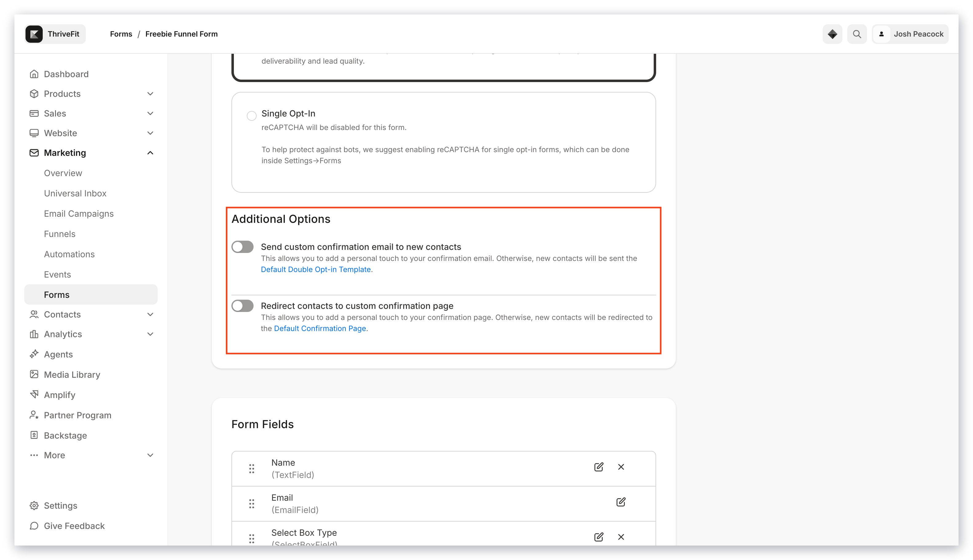Click the Agents sparkle icon
Image resolution: width=973 pixels, height=560 pixels.
click(34, 354)
